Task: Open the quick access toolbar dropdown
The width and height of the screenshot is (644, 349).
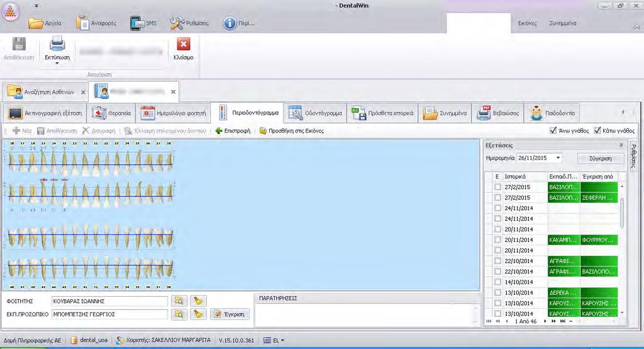Action: [x=36, y=6]
